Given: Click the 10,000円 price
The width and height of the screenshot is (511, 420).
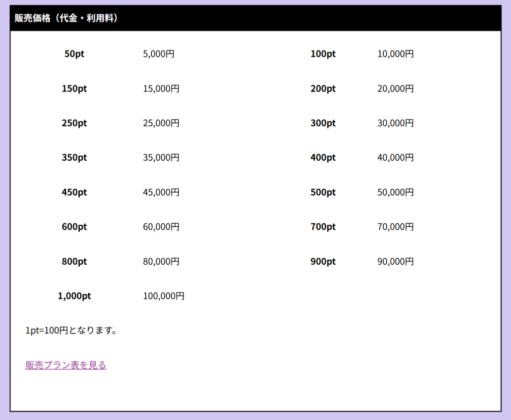Looking at the screenshot, I should click(396, 54).
